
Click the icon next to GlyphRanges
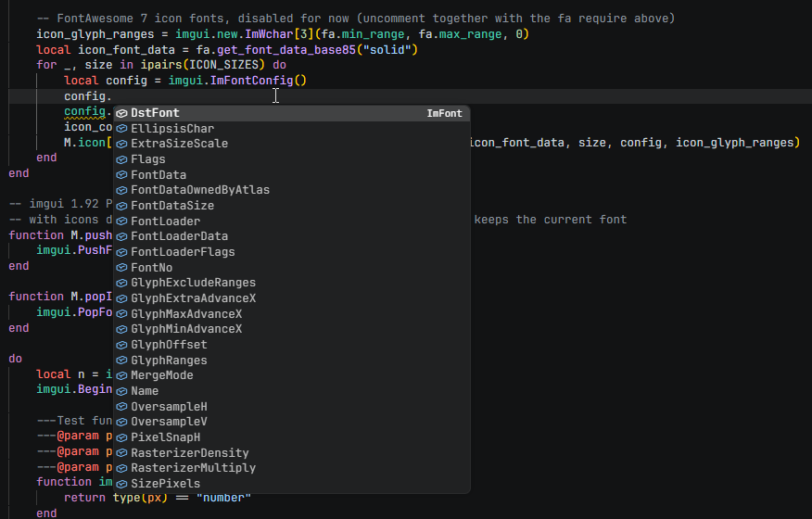tap(121, 360)
